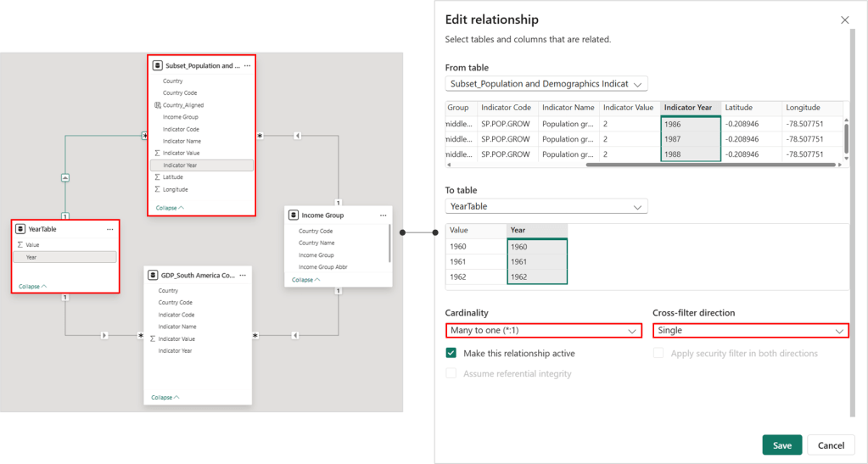
Task: Open the YearTable card's ellipsis menu
Action: [x=109, y=229]
